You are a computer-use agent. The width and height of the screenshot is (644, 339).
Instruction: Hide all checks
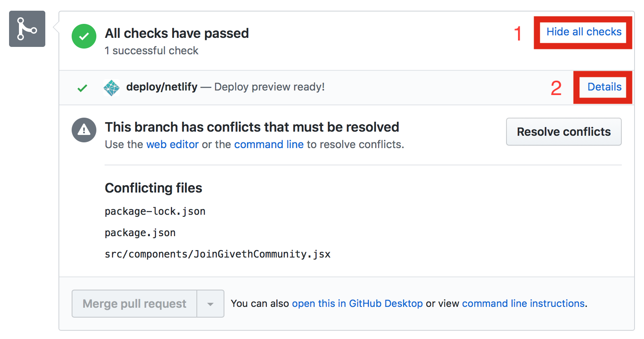(583, 32)
